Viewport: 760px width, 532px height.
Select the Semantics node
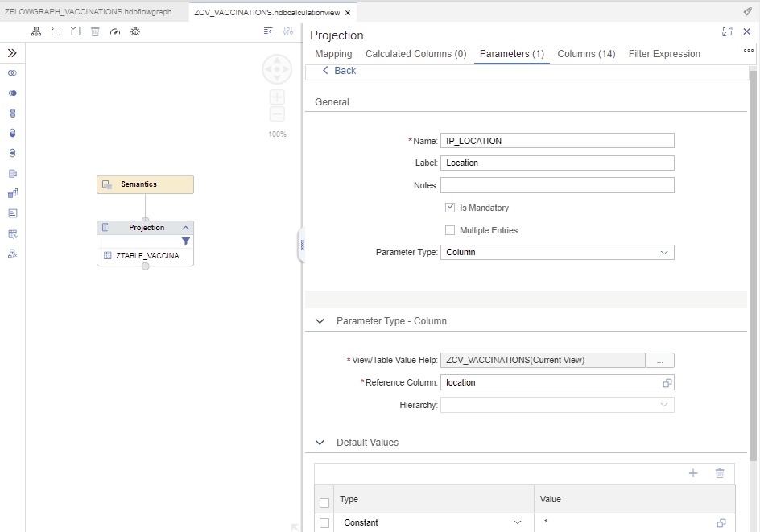pos(145,184)
